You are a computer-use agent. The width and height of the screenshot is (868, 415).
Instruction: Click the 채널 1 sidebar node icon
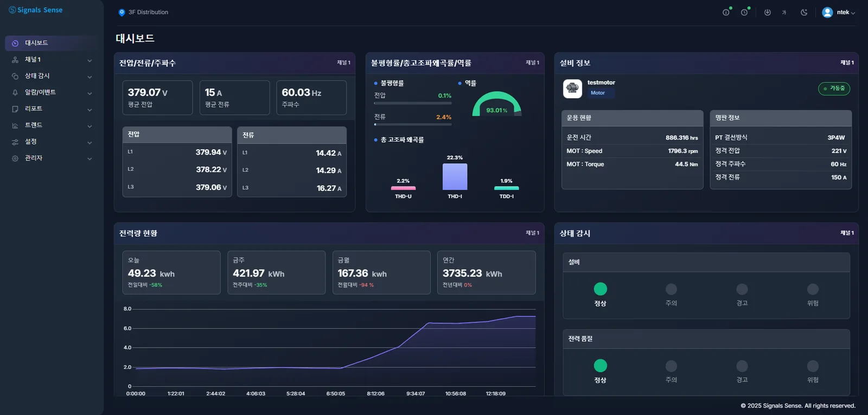tap(15, 60)
